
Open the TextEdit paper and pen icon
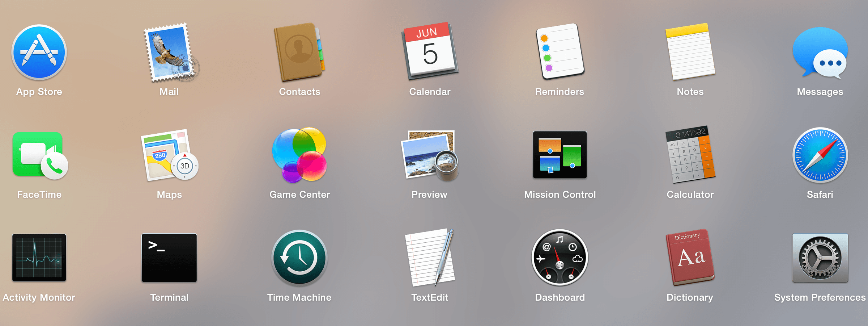pos(430,258)
